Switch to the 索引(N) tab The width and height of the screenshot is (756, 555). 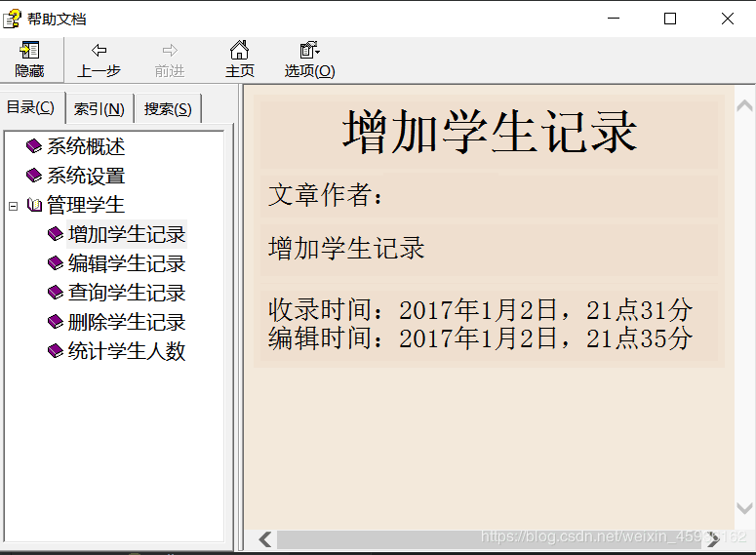click(99, 109)
